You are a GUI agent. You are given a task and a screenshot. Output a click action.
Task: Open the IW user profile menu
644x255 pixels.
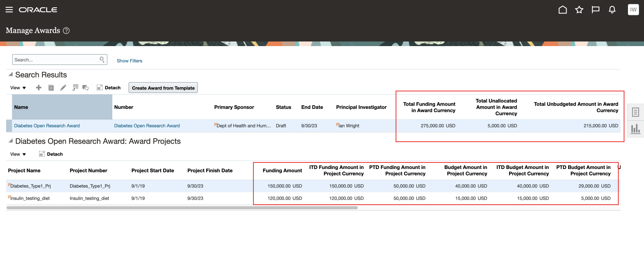tap(633, 10)
